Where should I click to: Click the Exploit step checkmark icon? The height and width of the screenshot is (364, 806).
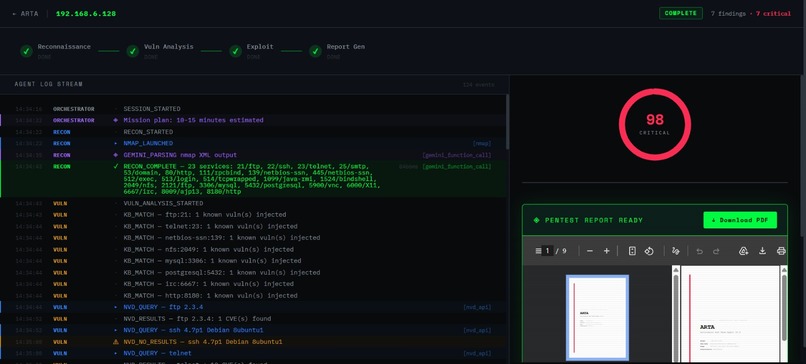(235, 51)
